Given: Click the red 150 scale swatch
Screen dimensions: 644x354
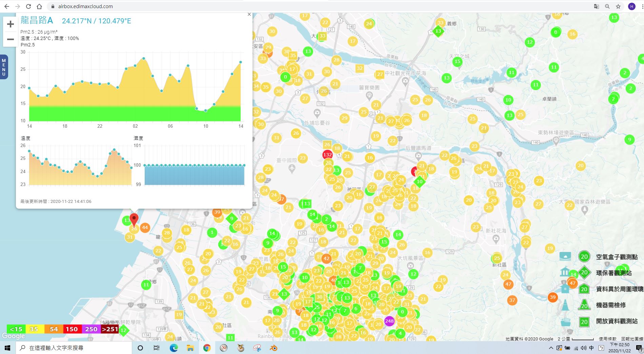Looking at the screenshot, I should (72, 329).
